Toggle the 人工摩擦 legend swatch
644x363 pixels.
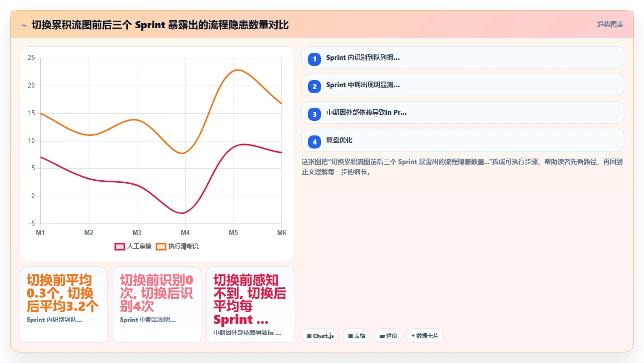tap(120, 246)
